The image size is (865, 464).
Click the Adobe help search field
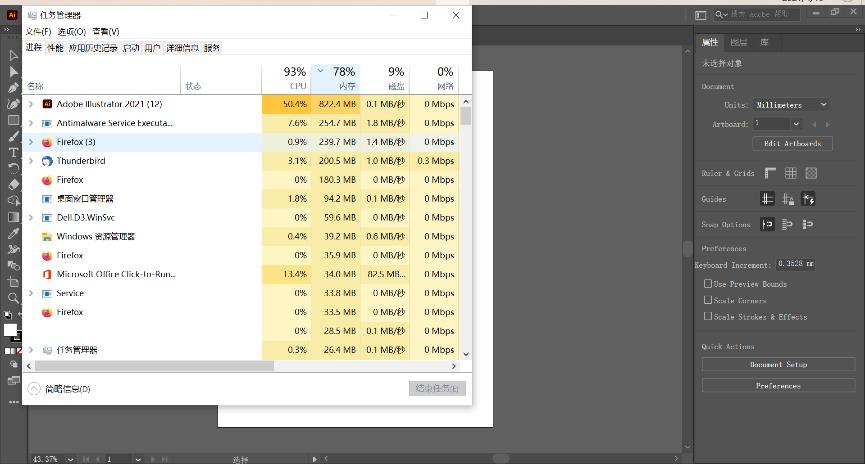pyautogui.click(x=757, y=14)
